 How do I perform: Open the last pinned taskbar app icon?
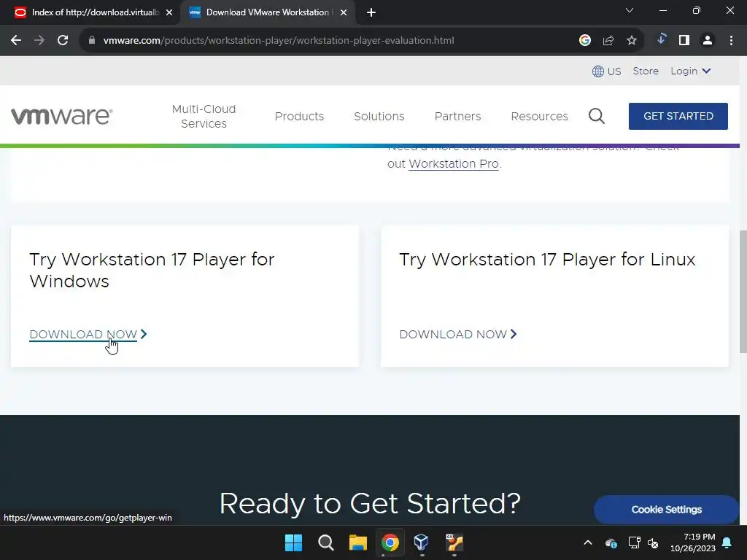click(x=454, y=542)
